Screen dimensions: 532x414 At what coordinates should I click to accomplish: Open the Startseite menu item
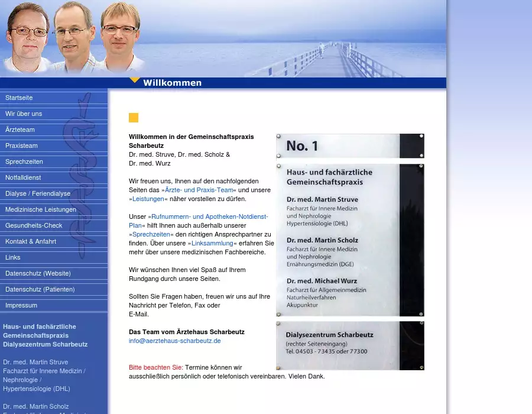click(19, 98)
